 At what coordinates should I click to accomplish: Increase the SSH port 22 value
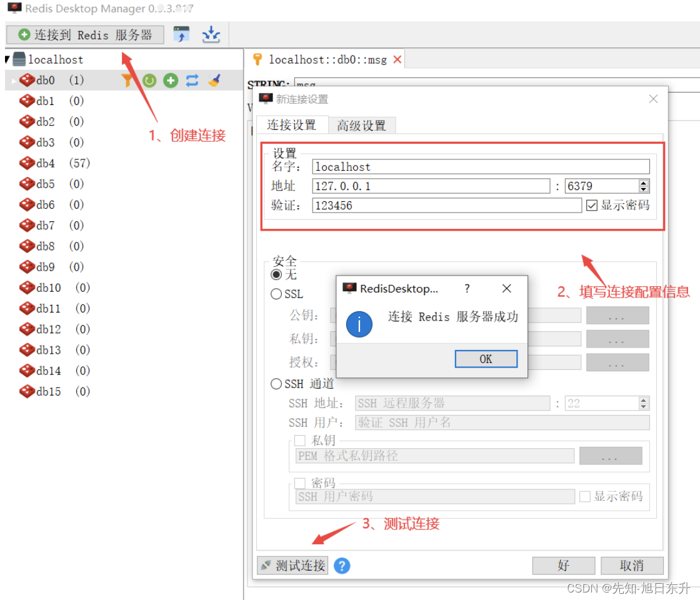tap(644, 400)
